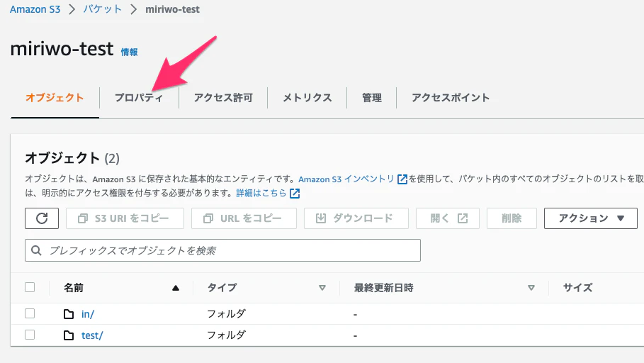Focus the prefix object search field
Viewport: 644px width, 363px height.
coord(222,250)
